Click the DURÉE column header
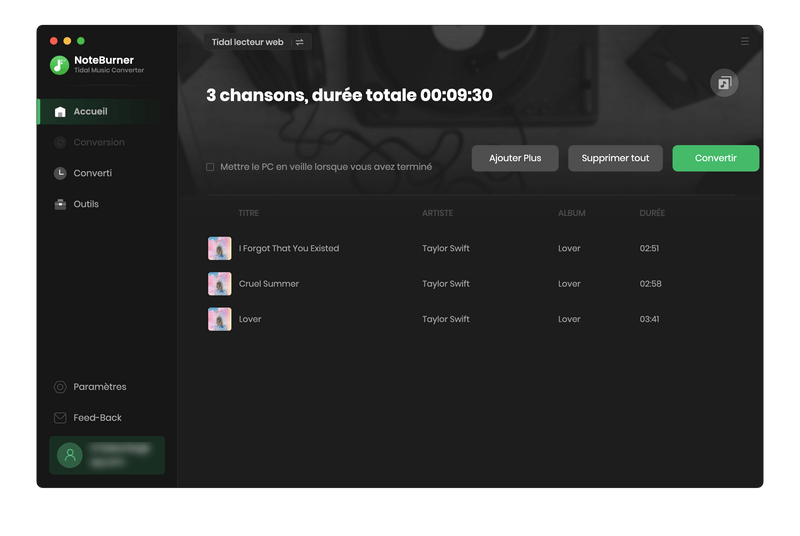Screen dimensions: 800x536 [652, 213]
